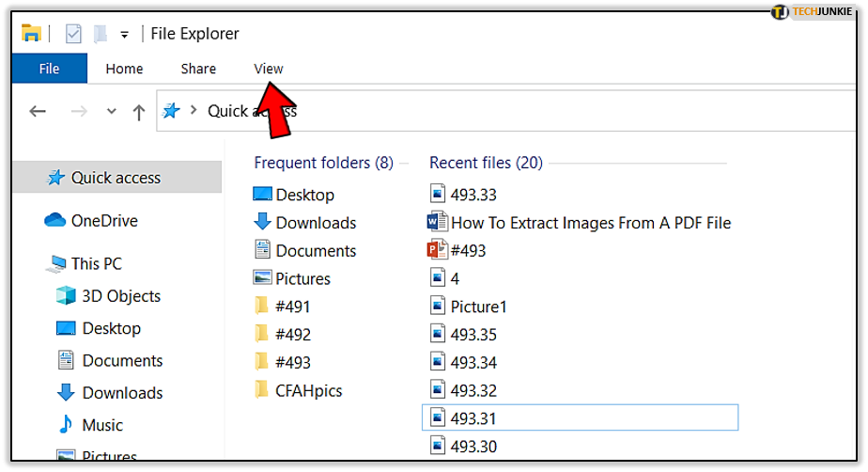Image resolution: width=868 pixels, height=472 pixels.
Task: Click the image icon beside 493.35
Action: click(x=438, y=333)
